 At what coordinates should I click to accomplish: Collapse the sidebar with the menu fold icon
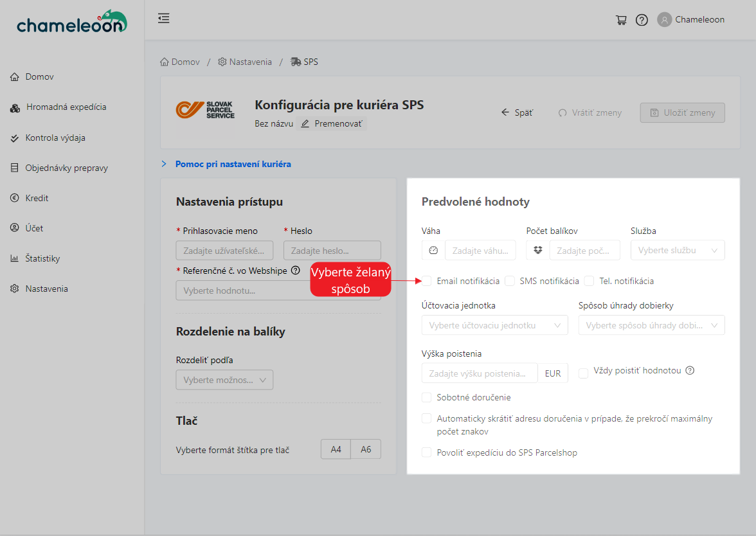(164, 19)
